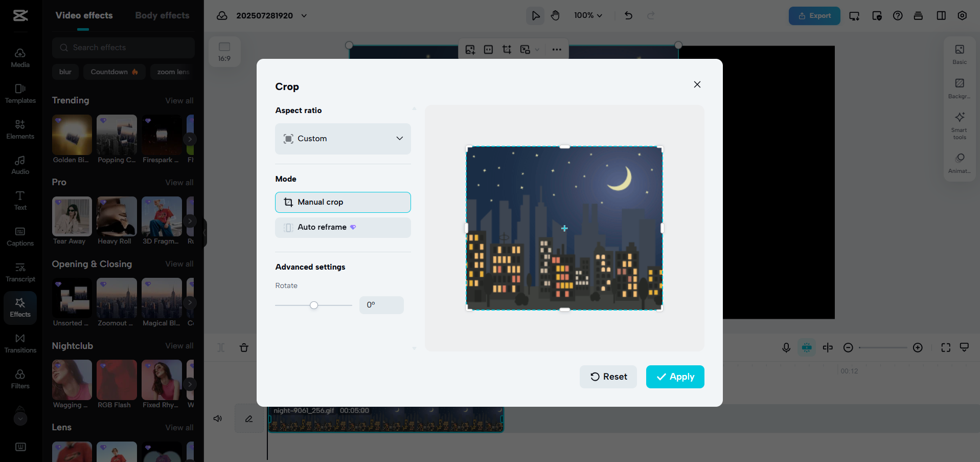Open the 100% zoom level dropdown
980x462 pixels.
[x=588, y=15]
